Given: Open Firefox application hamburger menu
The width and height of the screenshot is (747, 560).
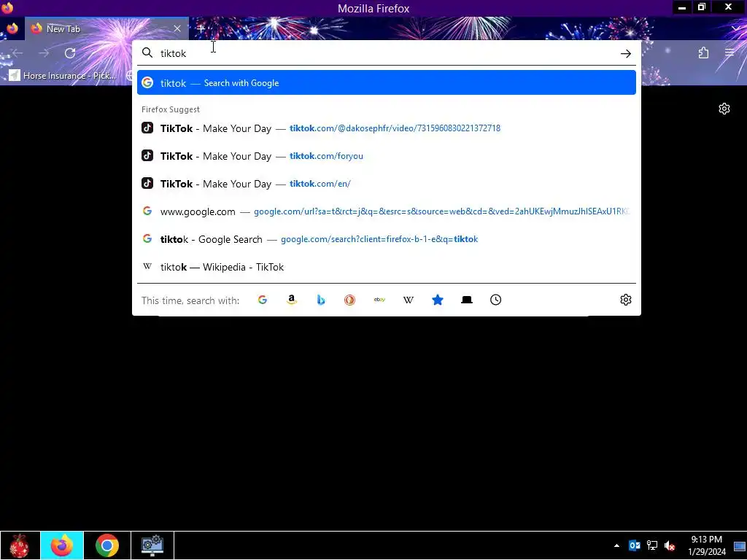Looking at the screenshot, I should pos(729,52).
